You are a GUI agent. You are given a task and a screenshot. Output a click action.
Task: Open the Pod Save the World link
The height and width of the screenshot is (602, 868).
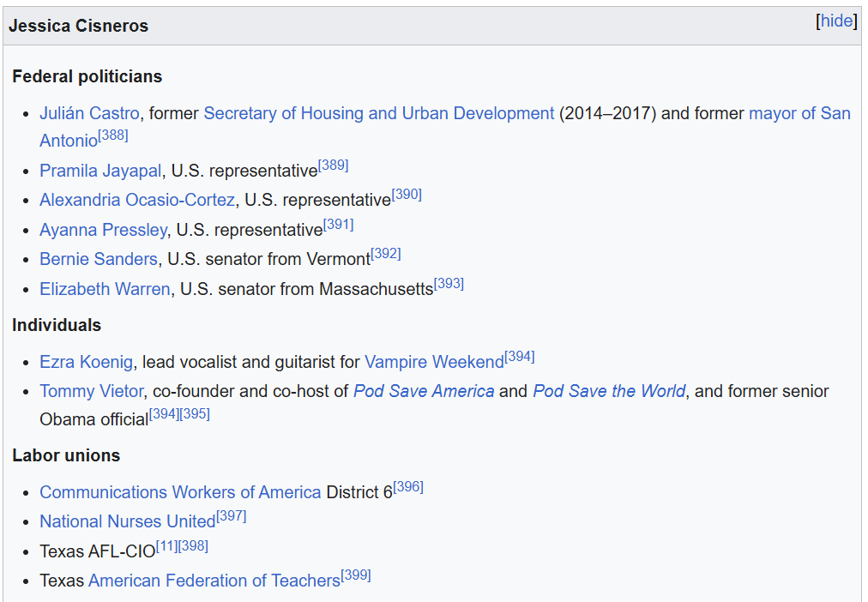pyautogui.click(x=609, y=392)
